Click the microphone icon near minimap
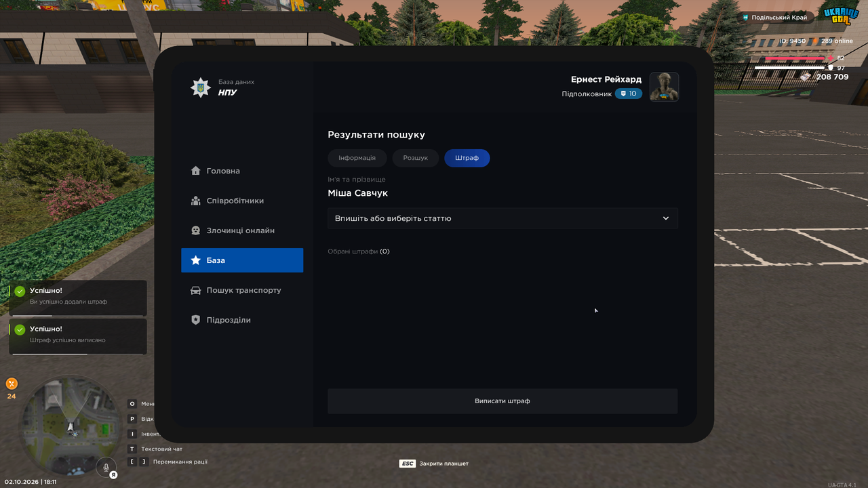Image resolution: width=868 pixels, height=488 pixels. point(106,467)
